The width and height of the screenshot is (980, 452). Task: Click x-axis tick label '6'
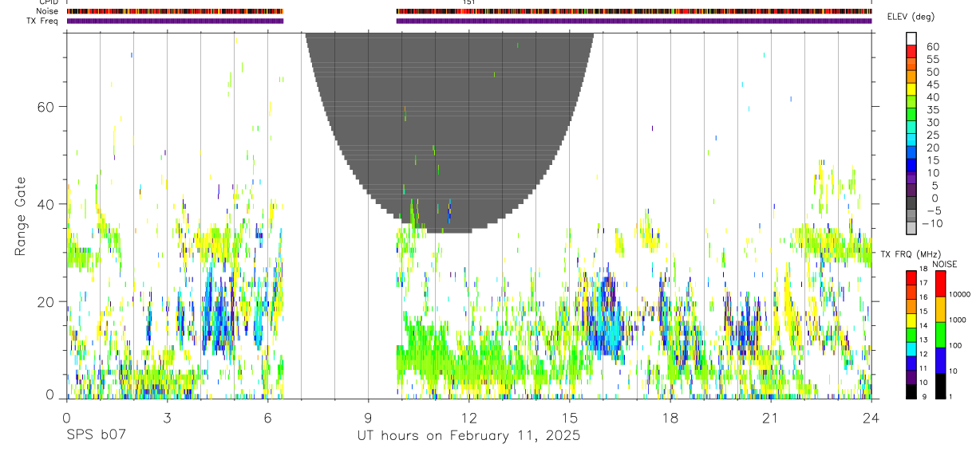pyautogui.click(x=267, y=418)
